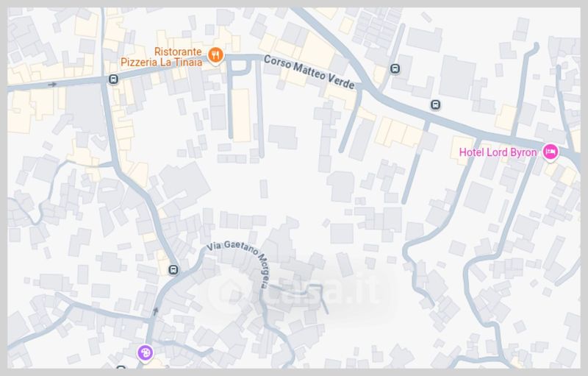
Task: Select the large gray block south of the westernmost bus stop
Action: (85, 109)
